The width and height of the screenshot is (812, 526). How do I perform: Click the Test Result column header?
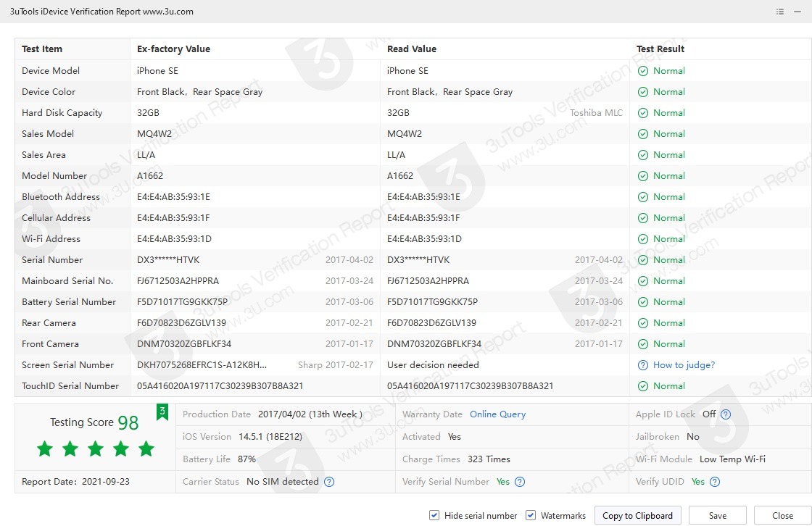pos(660,49)
